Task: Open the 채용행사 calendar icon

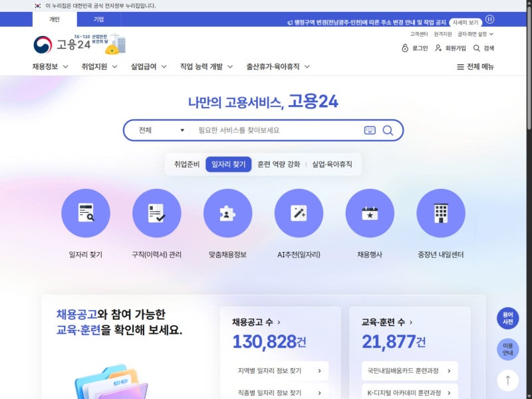Action: 370,213
